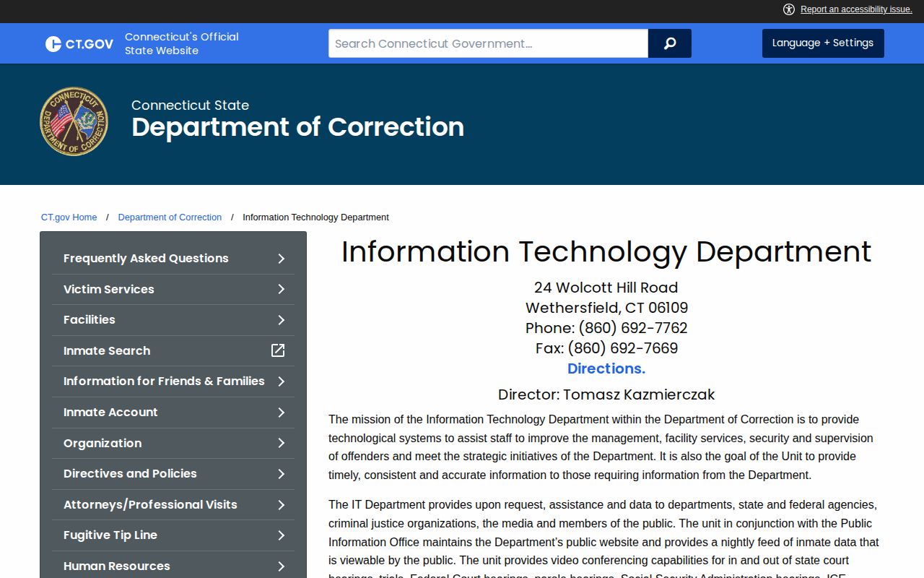Open Department of Correction breadcrumb link

tap(170, 217)
